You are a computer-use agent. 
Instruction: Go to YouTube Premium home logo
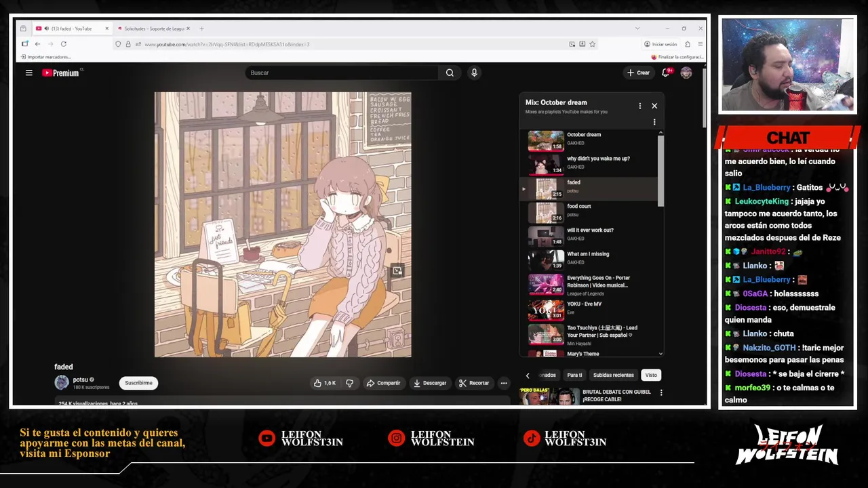62,73
